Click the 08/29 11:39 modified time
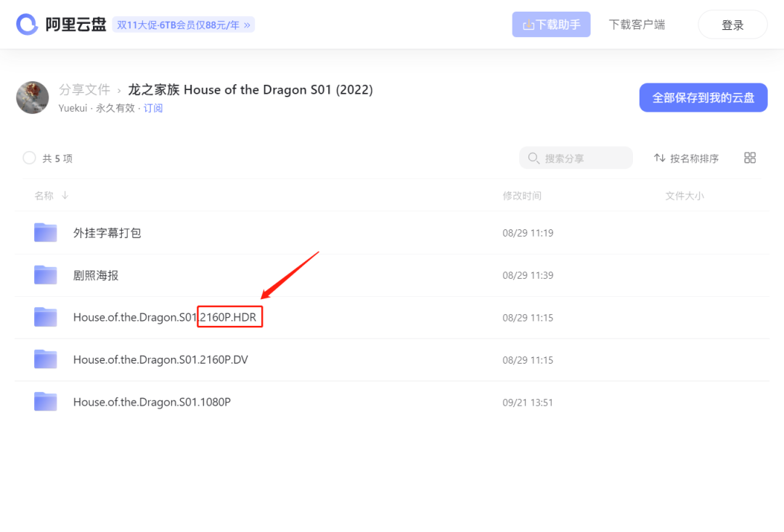The image size is (784, 532). [528, 276]
